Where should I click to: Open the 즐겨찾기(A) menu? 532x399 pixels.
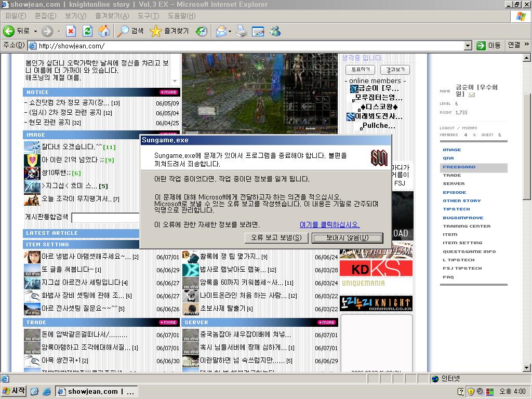point(112,16)
